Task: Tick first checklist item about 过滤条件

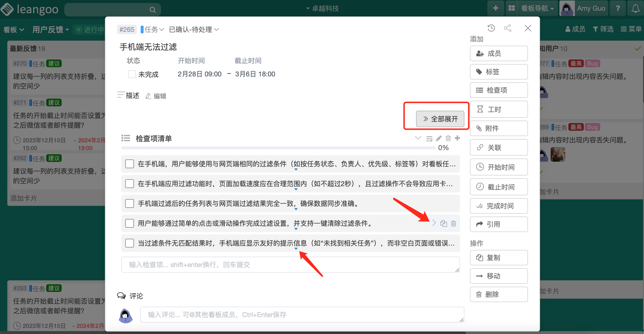Action: tap(130, 164)
